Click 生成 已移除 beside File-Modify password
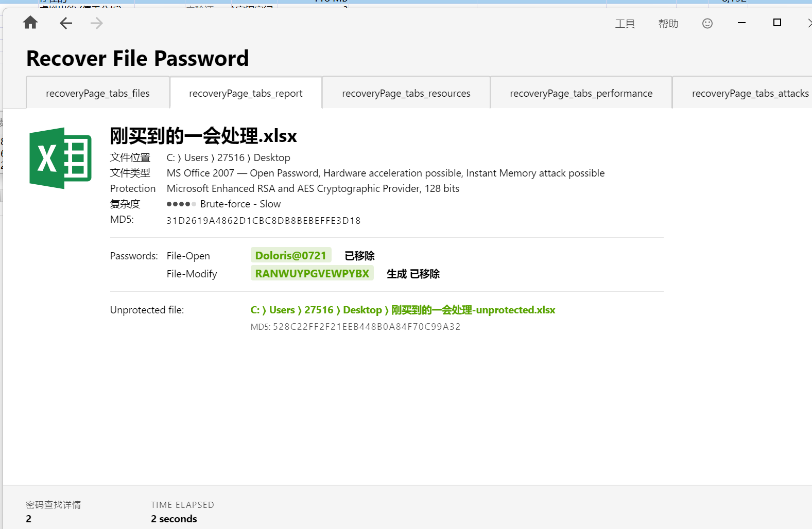The width and height of the screenshot is (812, 529). (413, 274)
